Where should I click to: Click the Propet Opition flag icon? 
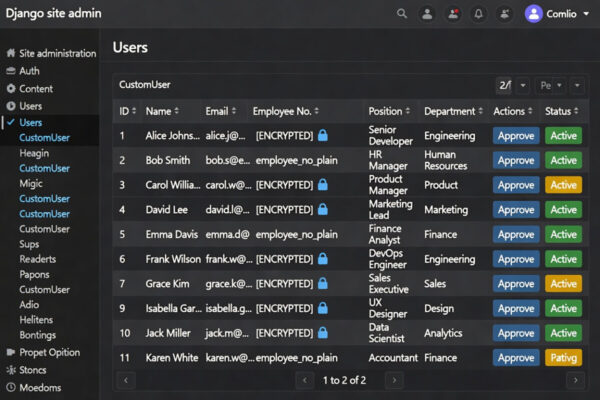pos(11,352)
